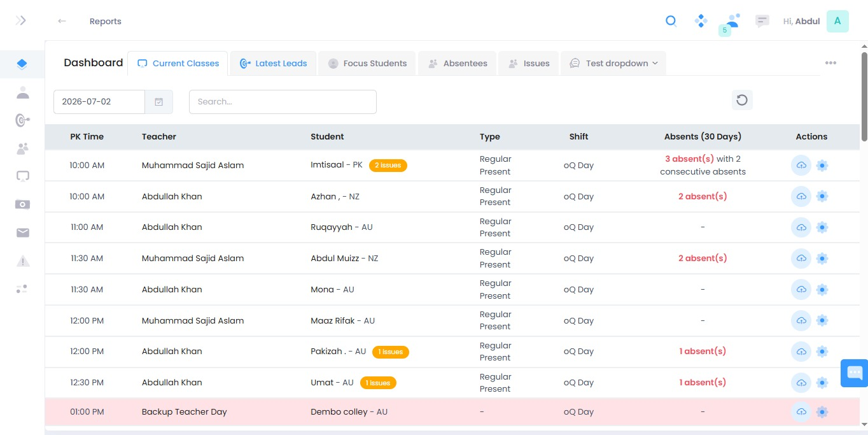Image resolution: width=868 pixels, height=435 pixels.
Task: Click the gear icon for Mona row
Action: tap(822, 290)
